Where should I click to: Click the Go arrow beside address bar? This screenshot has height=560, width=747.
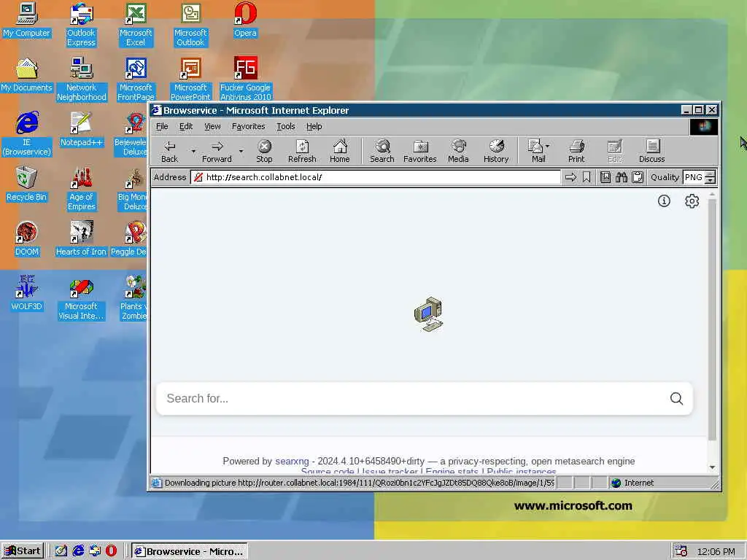point(570,178)
